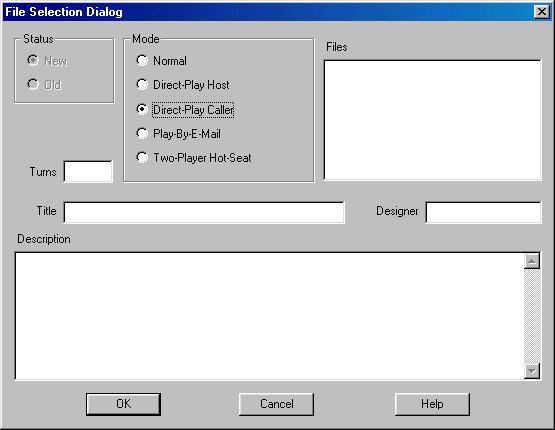Click inside the Files list box

pyautogui.click(x=433, y=120)
